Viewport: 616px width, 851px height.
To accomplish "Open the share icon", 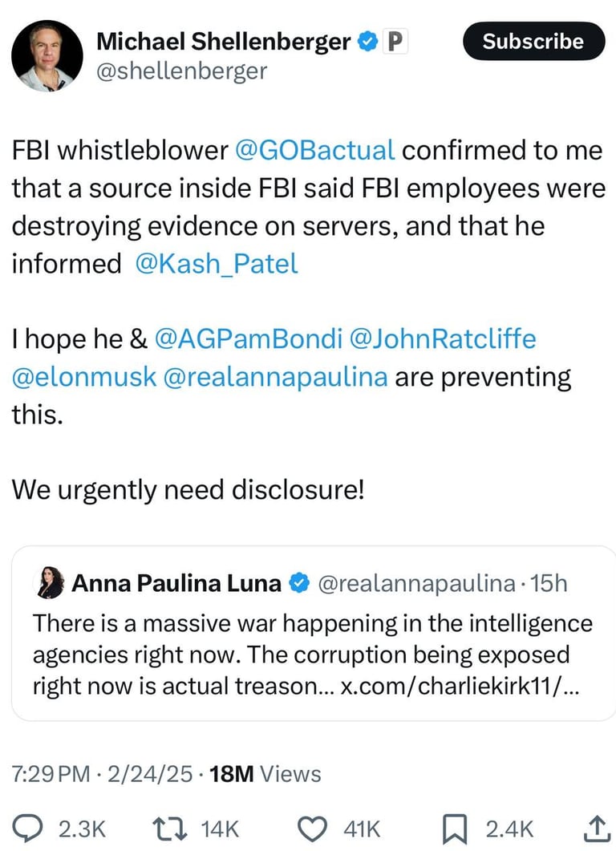I will point(597,827).
